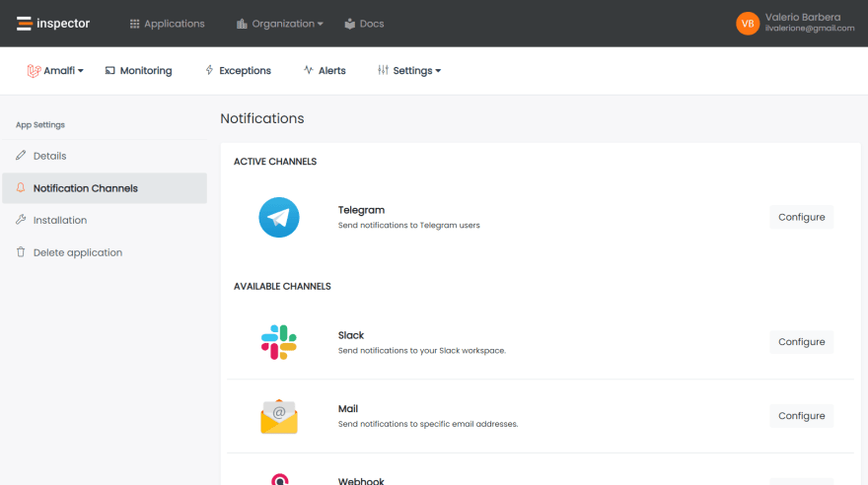Click the ilvalerione@gmail.com email text
The height and width of the screenshot is (485, 868).
click(x=810, y=29)
